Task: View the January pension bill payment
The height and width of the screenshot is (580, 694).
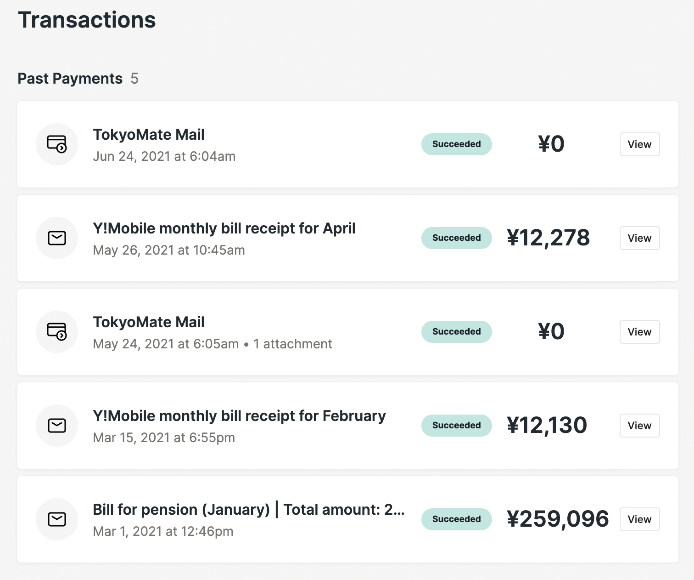Action: point(639,519)
